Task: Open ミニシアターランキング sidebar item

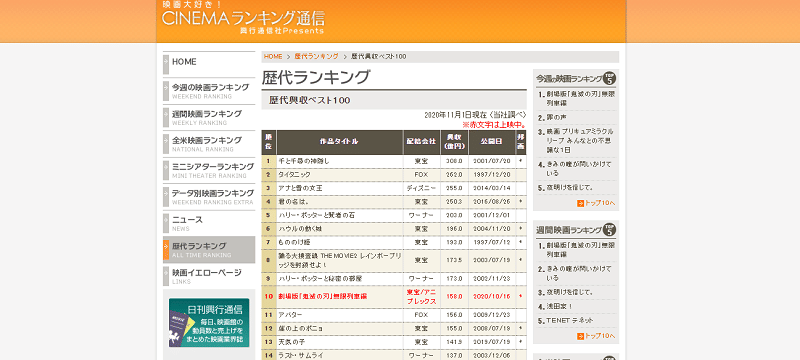Action: (x=209, y=170)
